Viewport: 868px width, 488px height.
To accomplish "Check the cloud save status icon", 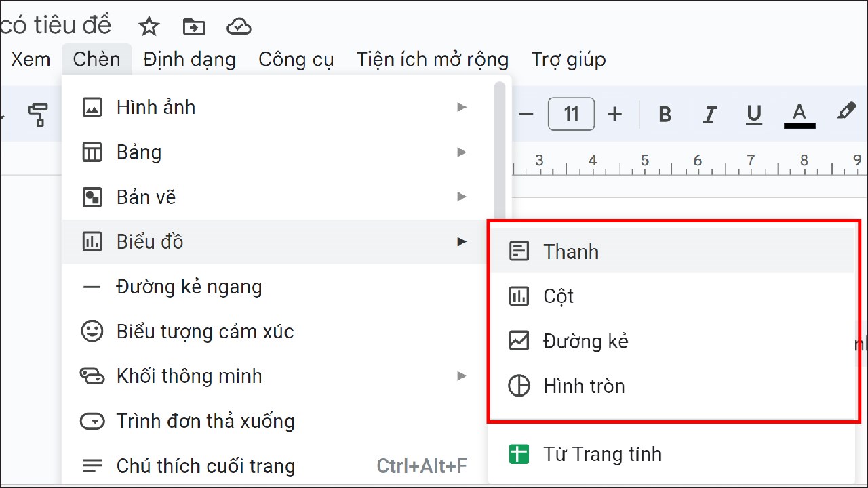I will (x=239, y=26).
